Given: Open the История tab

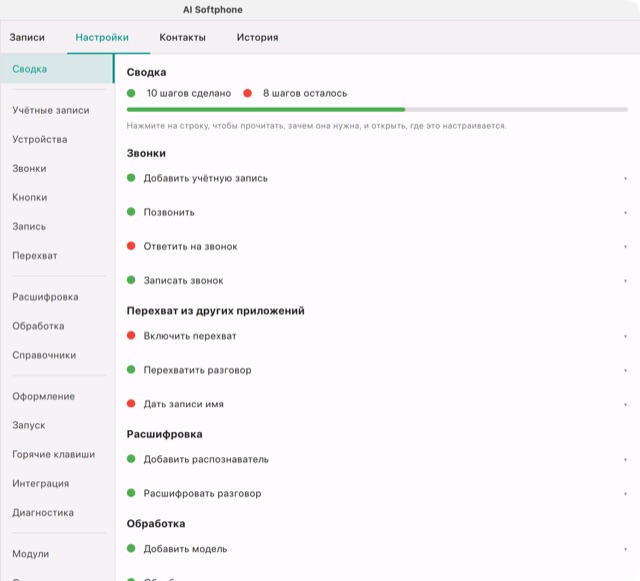Looking at the screenshot, I should click(x=258, y=37).
